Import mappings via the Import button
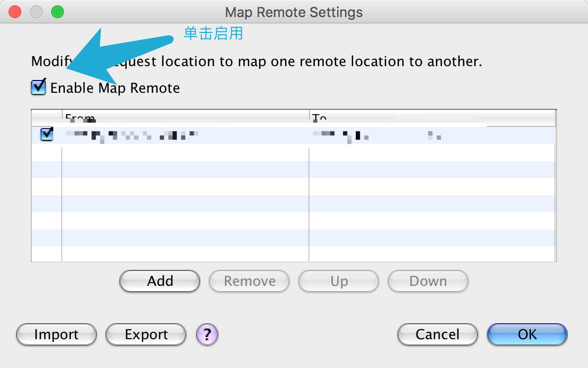The image size is (588, 368). click(56, 334)
